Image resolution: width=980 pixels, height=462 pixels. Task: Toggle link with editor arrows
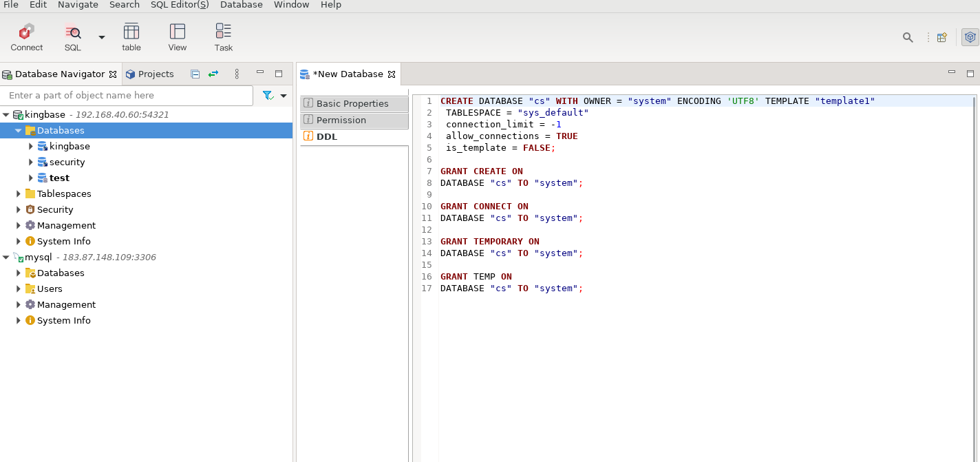click(x=213, y=74)
